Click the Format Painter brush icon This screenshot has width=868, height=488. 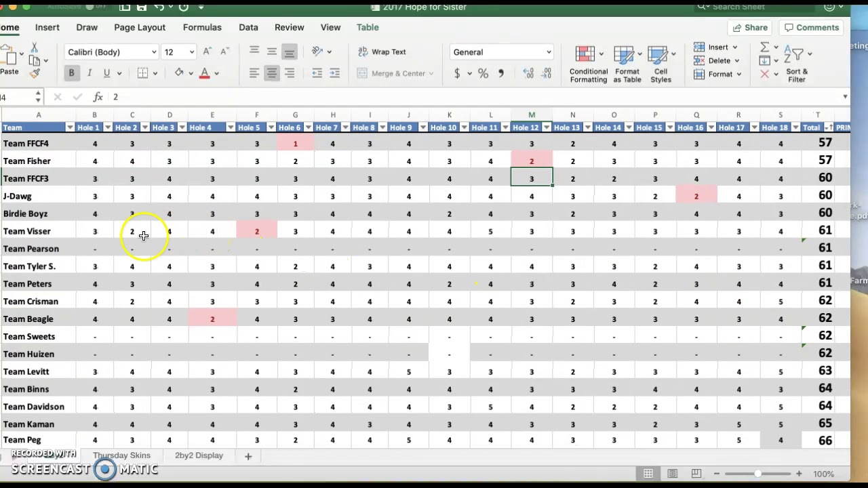[34, 73]
